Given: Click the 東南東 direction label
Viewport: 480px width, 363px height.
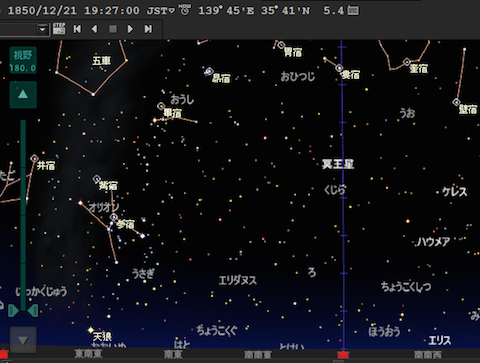Looking at the screenshot, I should point(88,353).
